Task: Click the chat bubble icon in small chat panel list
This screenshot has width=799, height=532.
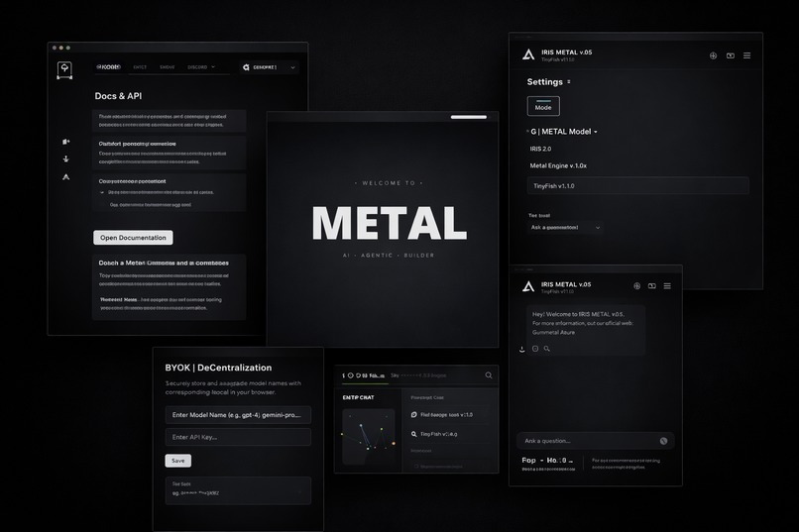Action: coord(413,415)
